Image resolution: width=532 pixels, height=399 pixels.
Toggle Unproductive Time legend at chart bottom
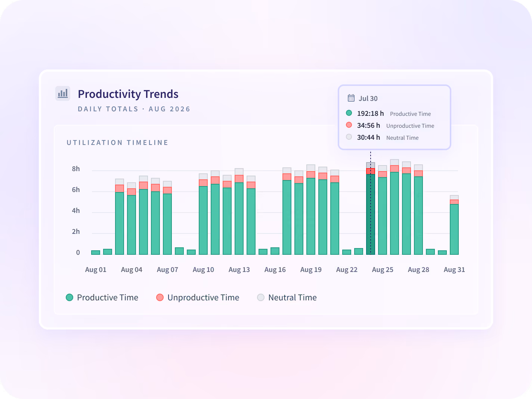(x=198, y=297)
